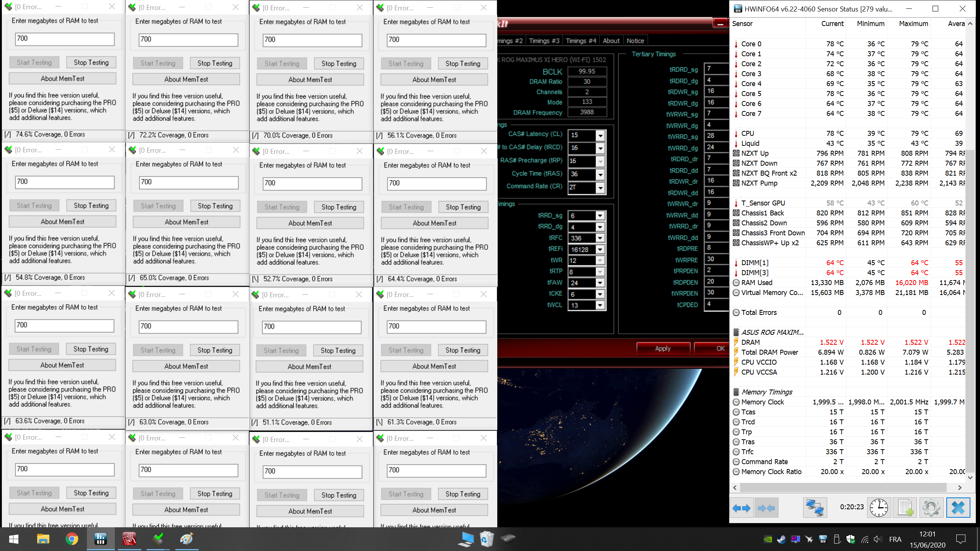Reset HWiNFO min/max with the clock icon
Viewport: 980px width, 551px height.
(879, 508)
